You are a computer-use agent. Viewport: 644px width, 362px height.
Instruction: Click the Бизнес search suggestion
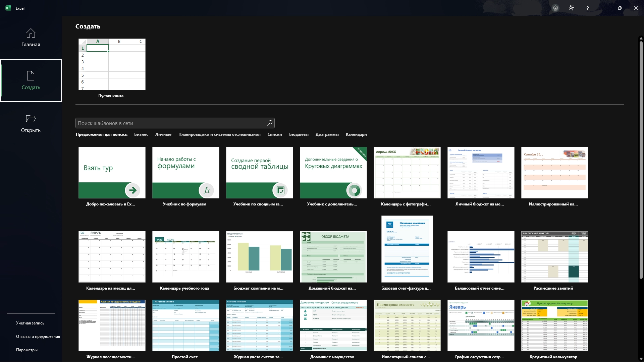(x=141, y=134)
